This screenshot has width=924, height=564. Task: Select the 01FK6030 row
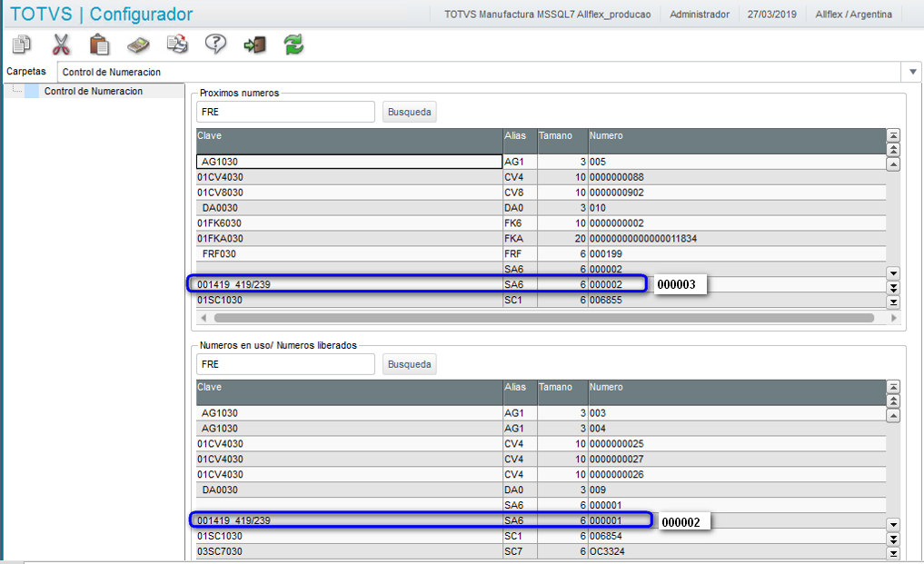click(x=541, y=223)
